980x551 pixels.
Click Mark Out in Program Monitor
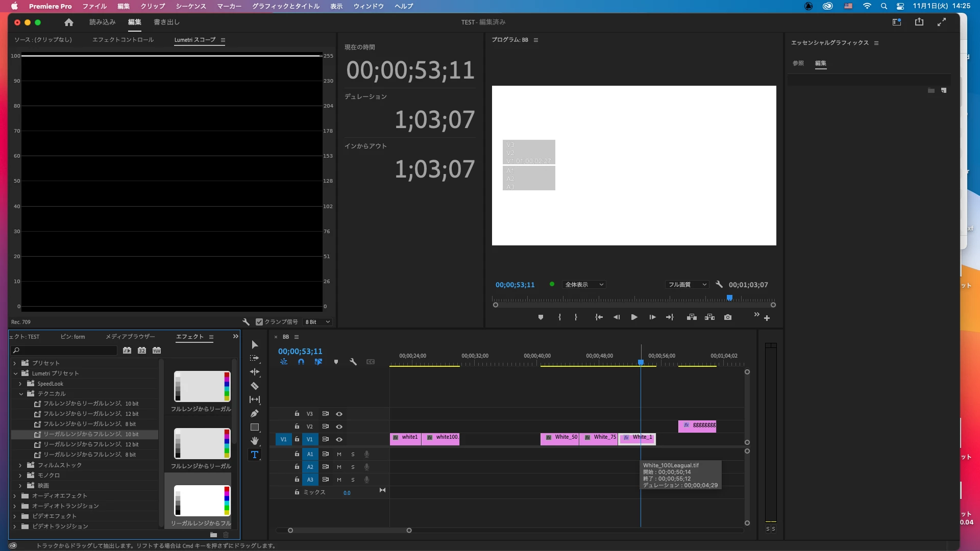[576, 317]
